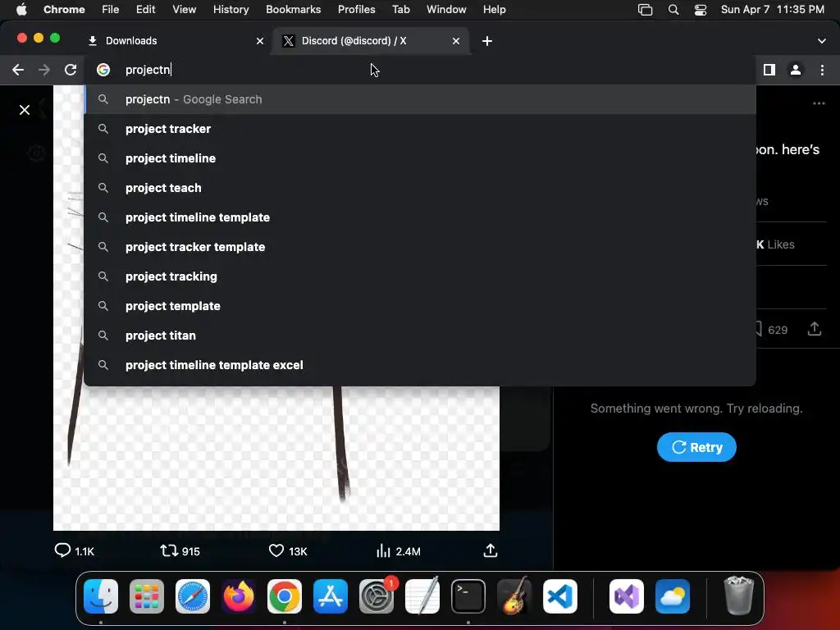Viewport: 840px width, 630px height.
Task: Open Visual Studio from the Dock
Action: point(626,596)
